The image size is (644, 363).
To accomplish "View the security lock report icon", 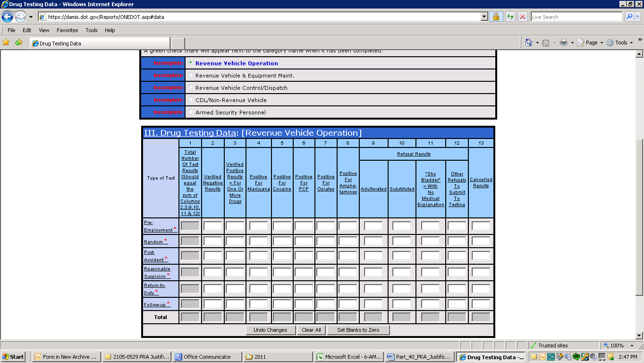I will pos(496,17).
